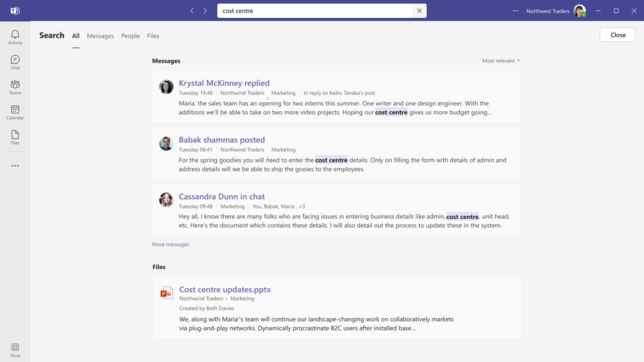Click the Search heading label
This screenshot has height=362, width=644.
pos(51,35)
